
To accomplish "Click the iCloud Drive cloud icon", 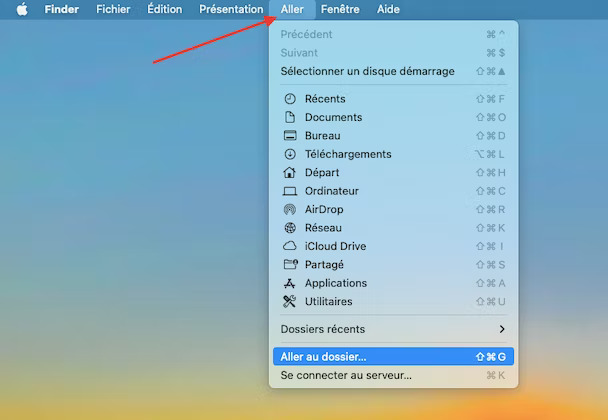I will 290,246.
